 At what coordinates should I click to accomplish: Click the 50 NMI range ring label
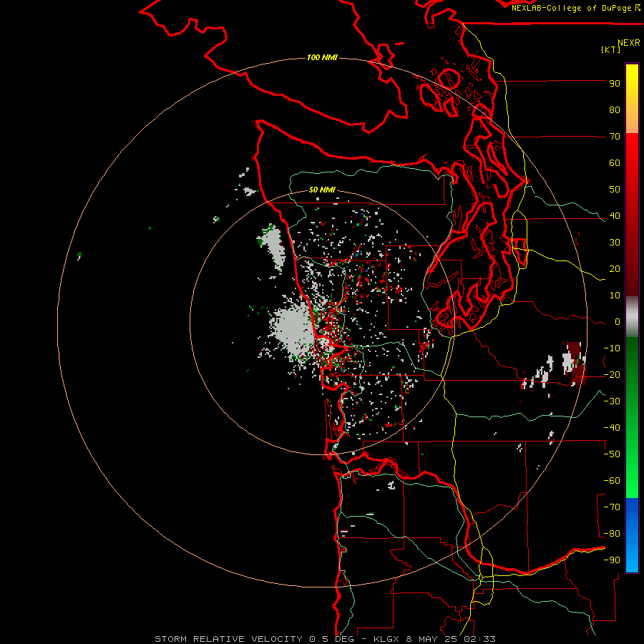[322, 190]
